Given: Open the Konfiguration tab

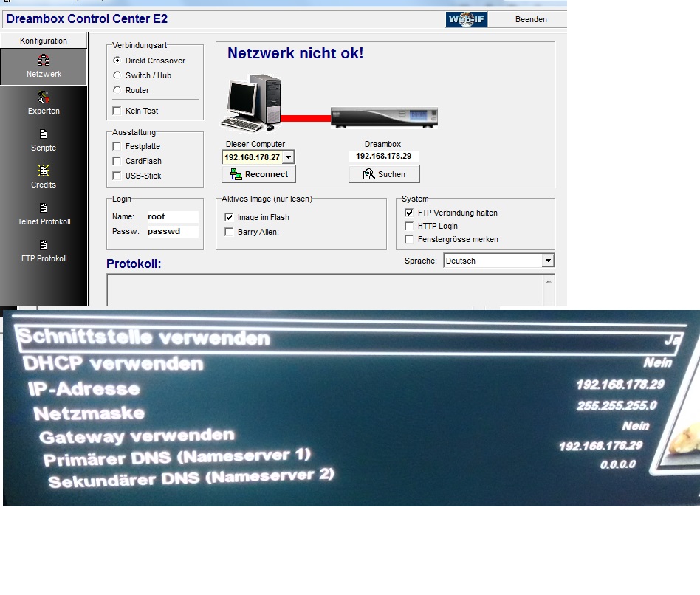Looking at the screenshot, I should pyautogui.click(x=44, y=41).
